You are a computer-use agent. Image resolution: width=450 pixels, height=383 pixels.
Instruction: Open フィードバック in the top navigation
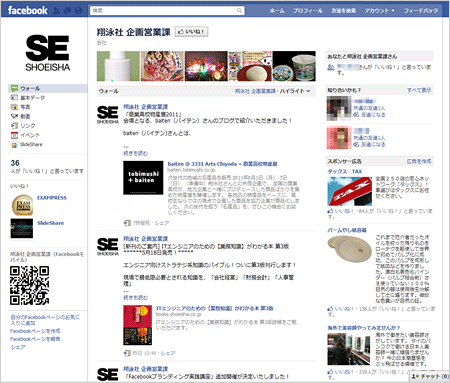point(421,11)
